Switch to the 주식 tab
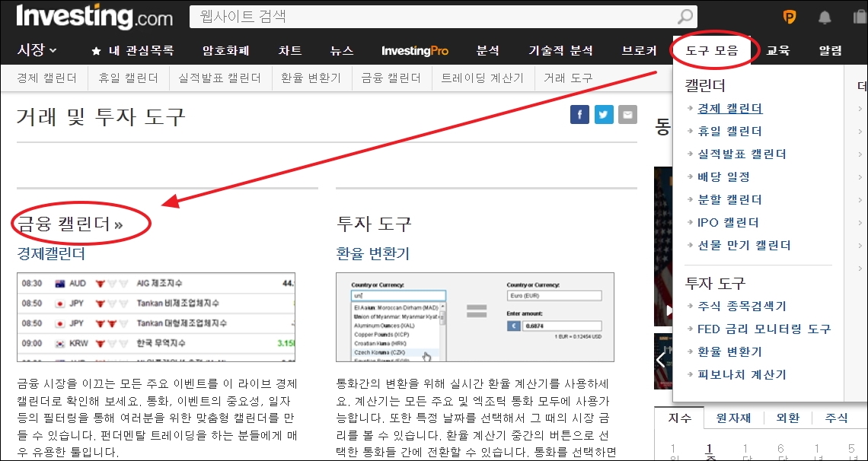Image resolution: width=868 pixels, height=461 pixels. pos(836,418)
